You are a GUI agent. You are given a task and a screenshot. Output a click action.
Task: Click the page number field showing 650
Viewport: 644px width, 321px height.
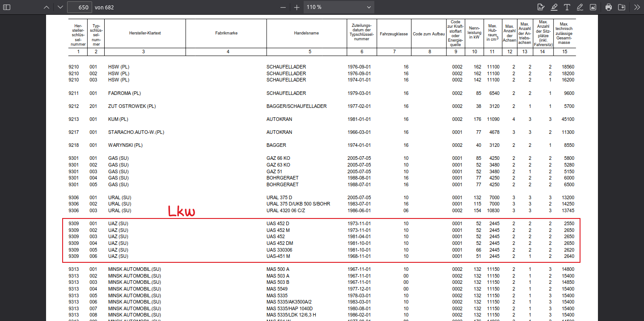click(x=80, y=7)
